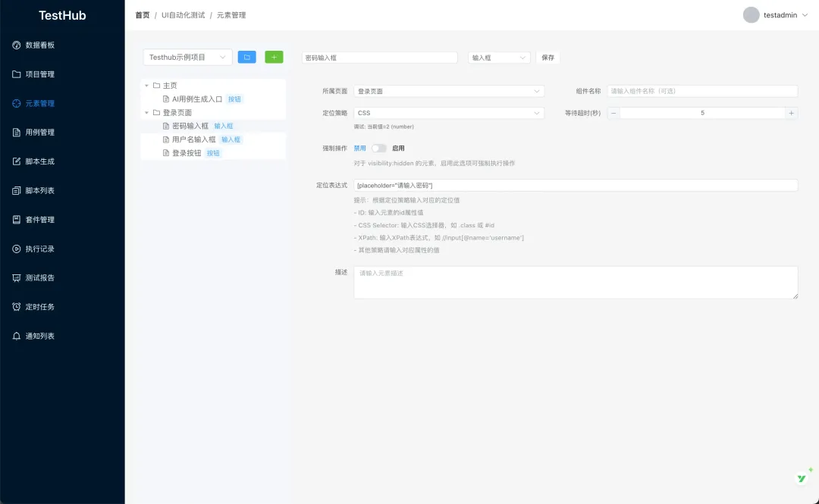Open the 数据看板 dashboard icon
Screen dimensions: 819x504
[18, 45]
